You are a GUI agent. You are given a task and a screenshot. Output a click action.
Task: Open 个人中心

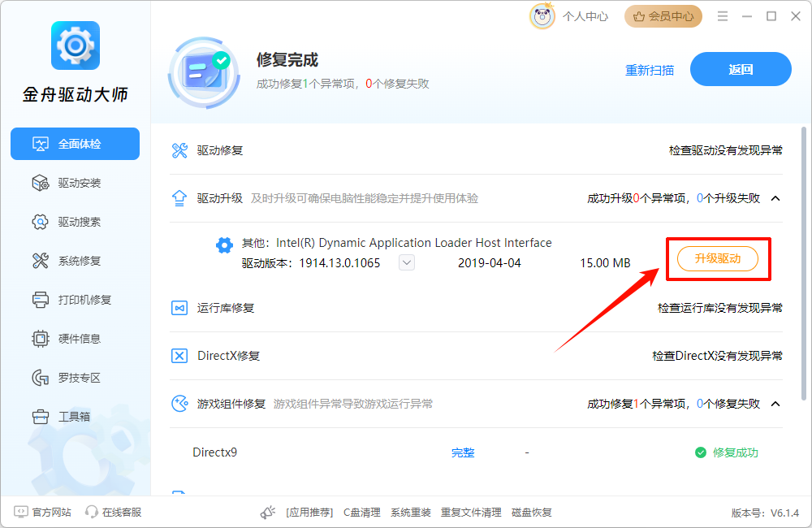(x=585, y=16)
